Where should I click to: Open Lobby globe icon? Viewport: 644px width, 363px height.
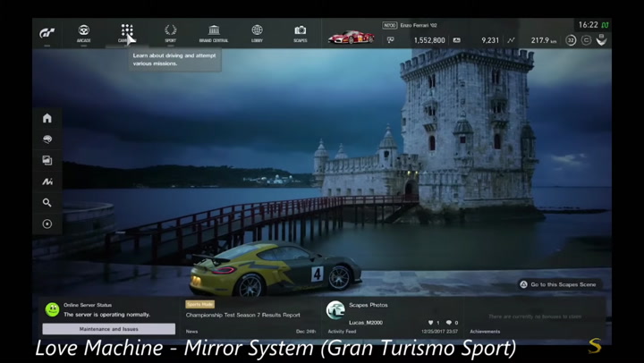(257, 30)
